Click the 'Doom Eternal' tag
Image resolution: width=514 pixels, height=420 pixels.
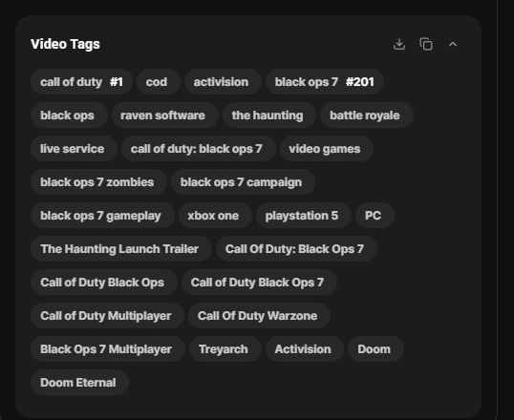tap(79, 383)
